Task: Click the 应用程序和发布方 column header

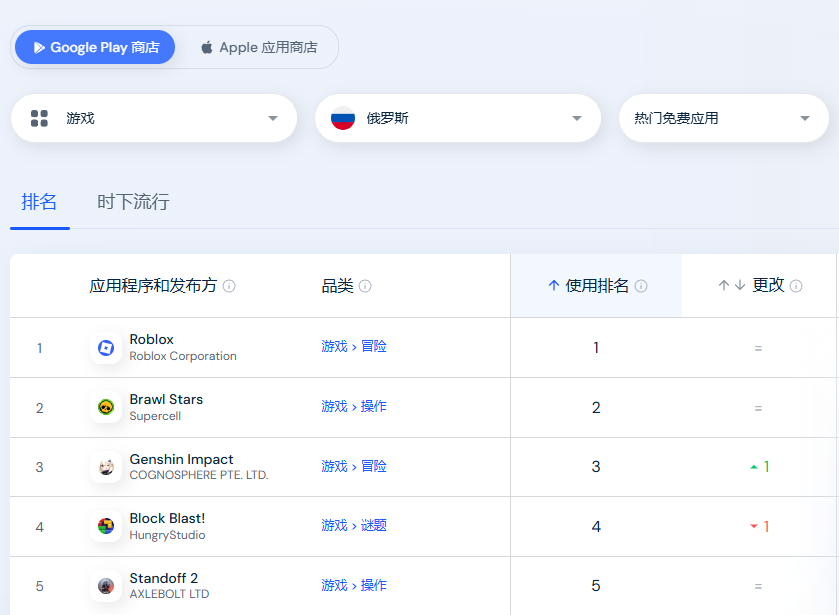Action: [153, 286]
